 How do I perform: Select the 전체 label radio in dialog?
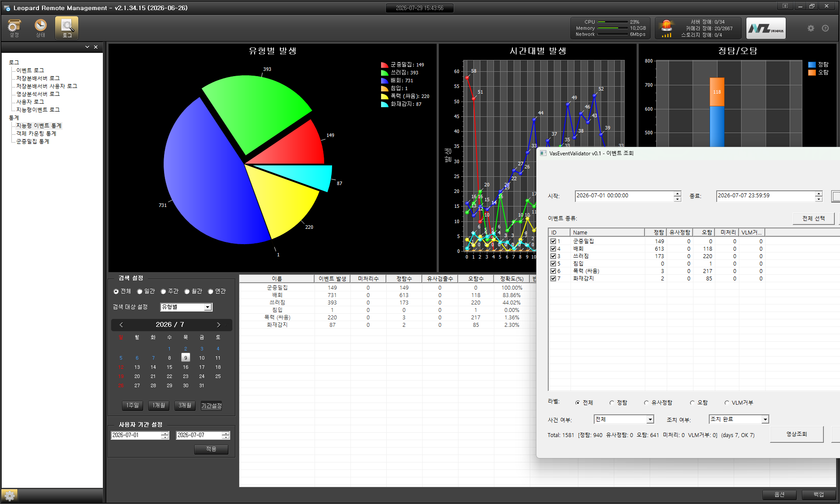pyautogui.click(x=577, y=403)
